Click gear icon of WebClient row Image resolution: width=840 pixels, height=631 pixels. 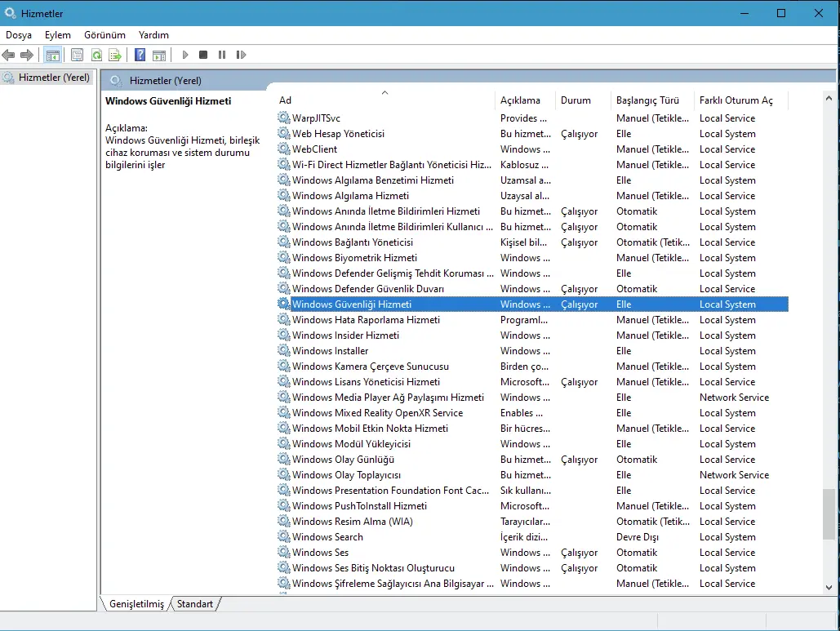pos(283,149)
